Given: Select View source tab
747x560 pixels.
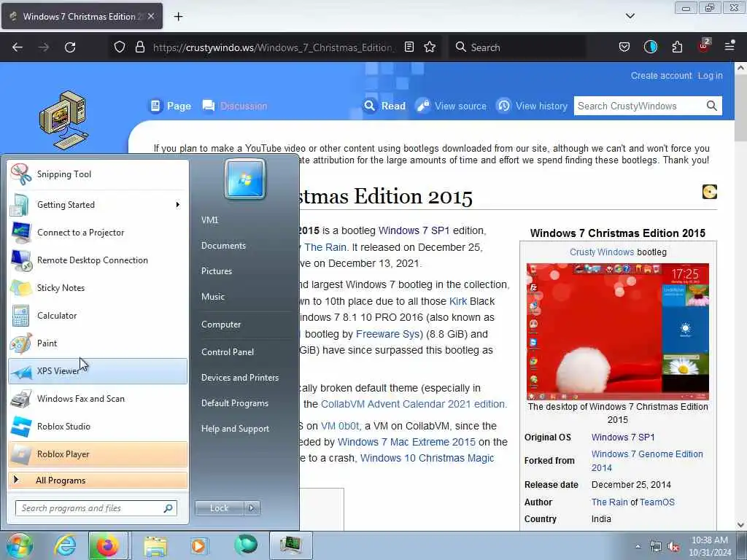Looking at the screenshot, I should [451, 106].
